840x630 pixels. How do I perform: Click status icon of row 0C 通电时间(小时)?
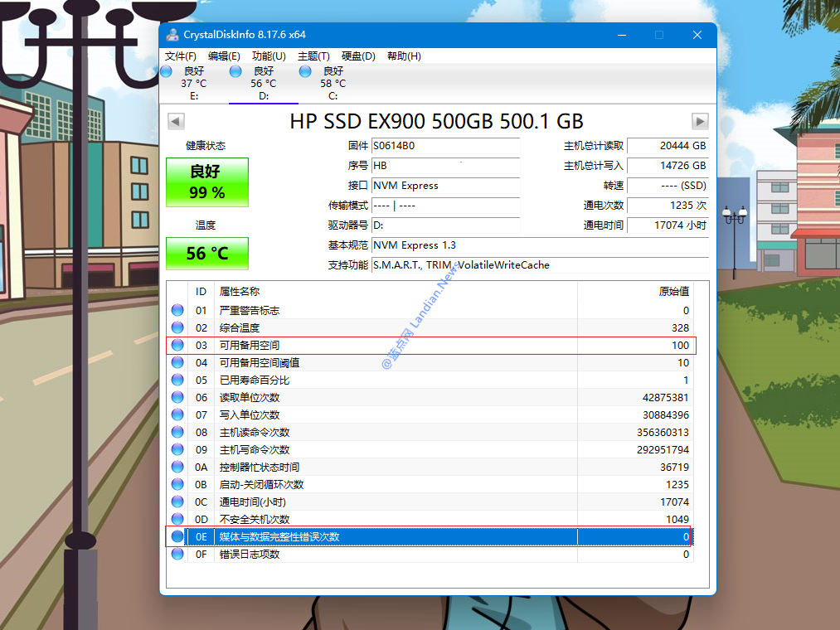[177, 502]
